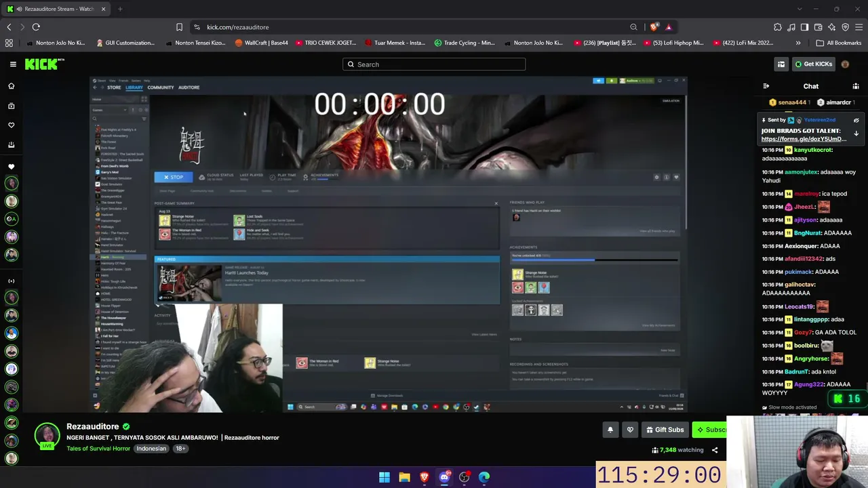Open Brave browser taskbar icon
Screen dimensions: 868x488
click(x=425, y=477)
